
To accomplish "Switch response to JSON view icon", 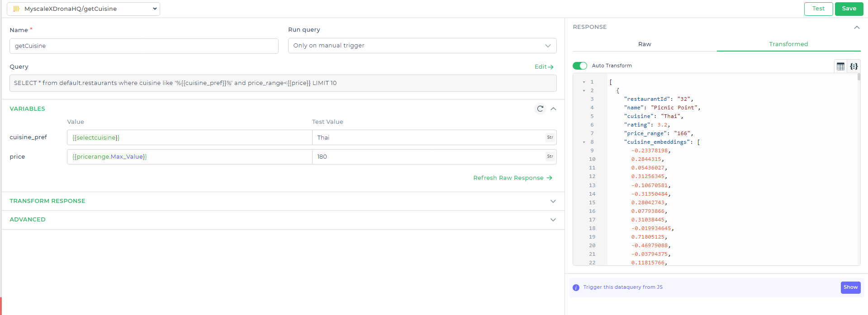I will point(854,66).
